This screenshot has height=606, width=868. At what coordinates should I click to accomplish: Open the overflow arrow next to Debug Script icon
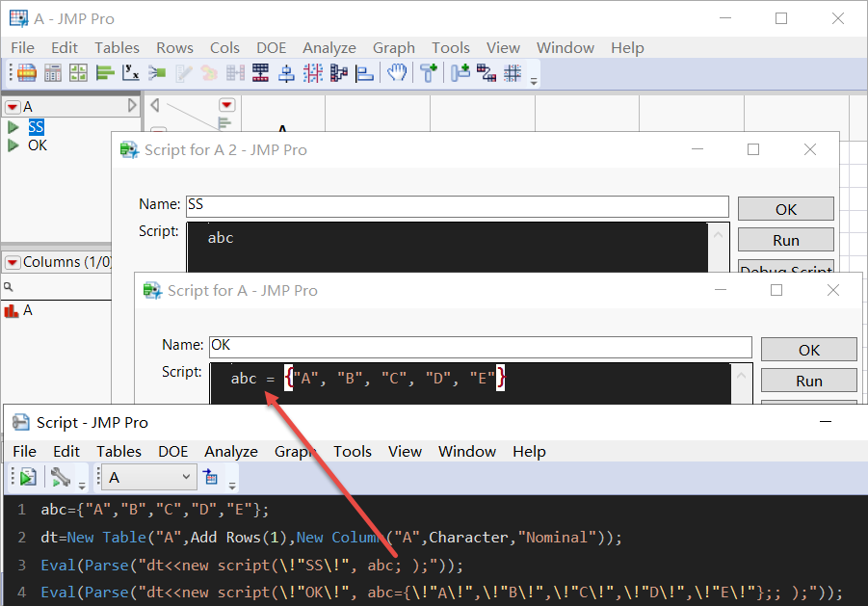click(x=82, y=486)
